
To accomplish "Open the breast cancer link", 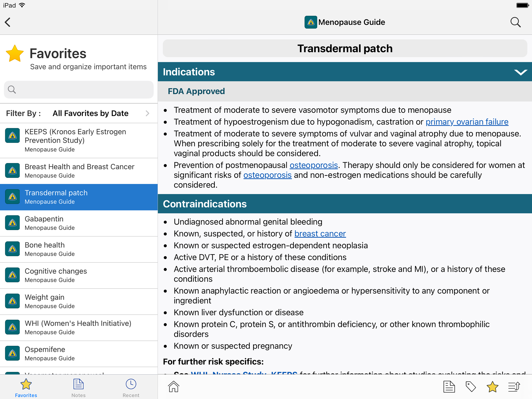I will pos(320,234).
